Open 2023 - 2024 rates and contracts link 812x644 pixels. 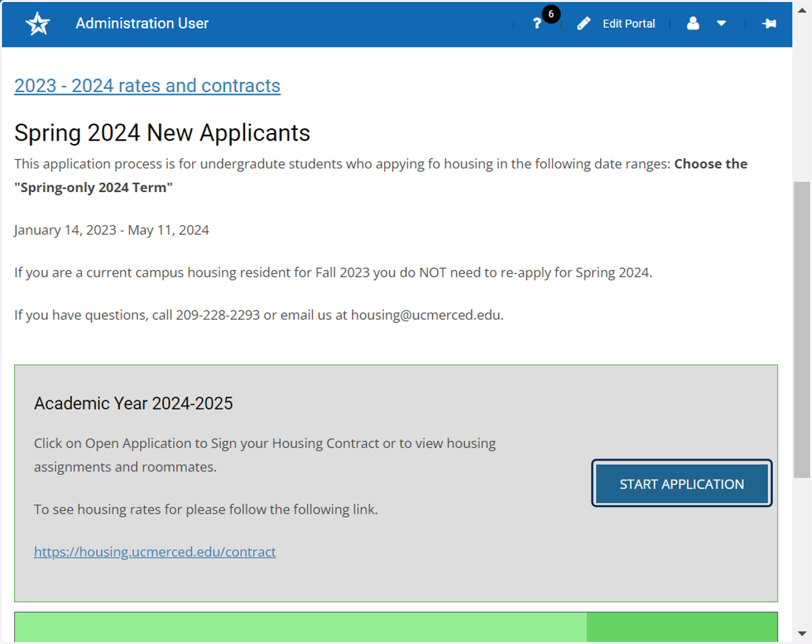tap(148, 86)
